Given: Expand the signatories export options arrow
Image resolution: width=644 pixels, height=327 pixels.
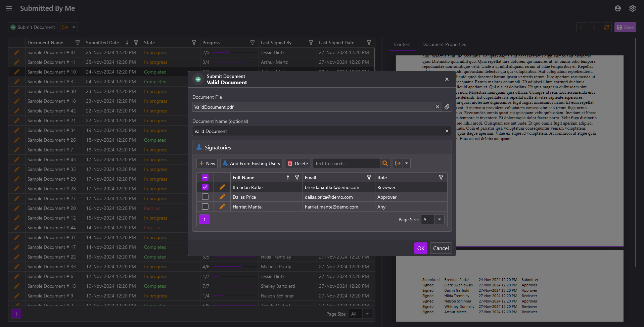Looking at the screenshot, I should point(406,163).
